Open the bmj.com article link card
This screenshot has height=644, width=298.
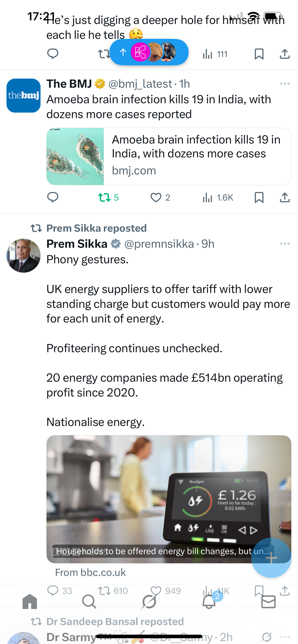(x=169, y=156)
